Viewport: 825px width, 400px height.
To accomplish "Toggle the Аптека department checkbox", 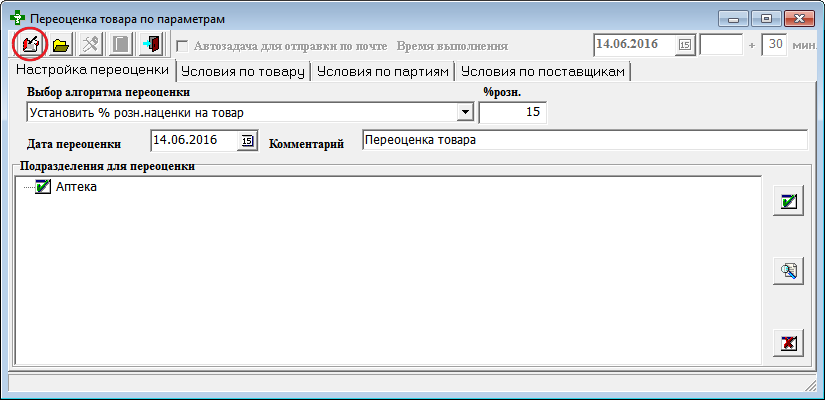I will (x=42, y=186).
